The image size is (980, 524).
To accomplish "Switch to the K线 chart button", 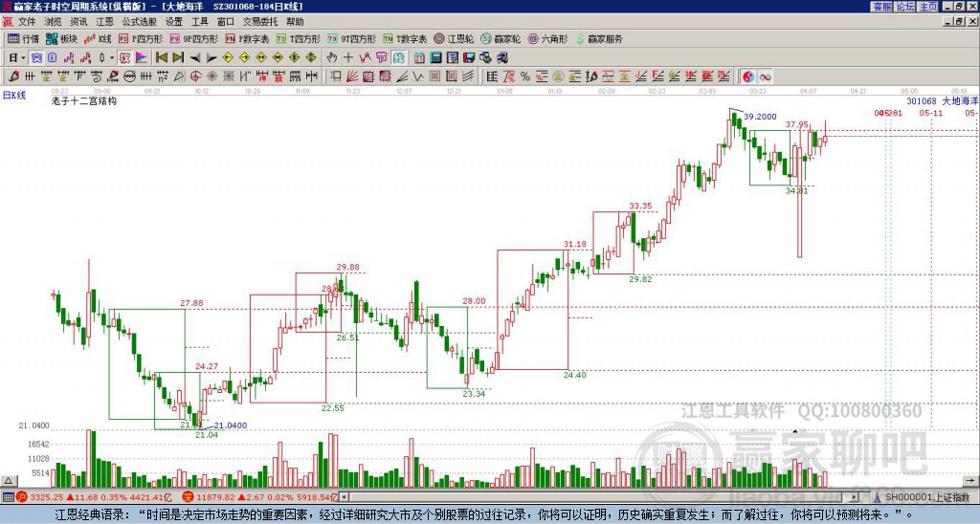I will pos(97,38).
